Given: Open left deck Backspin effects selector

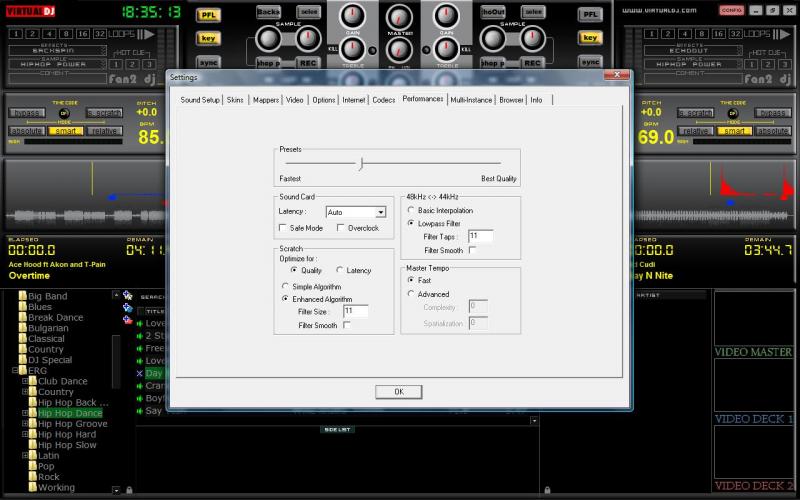Looking at the screenshot, I should (57, 51).
